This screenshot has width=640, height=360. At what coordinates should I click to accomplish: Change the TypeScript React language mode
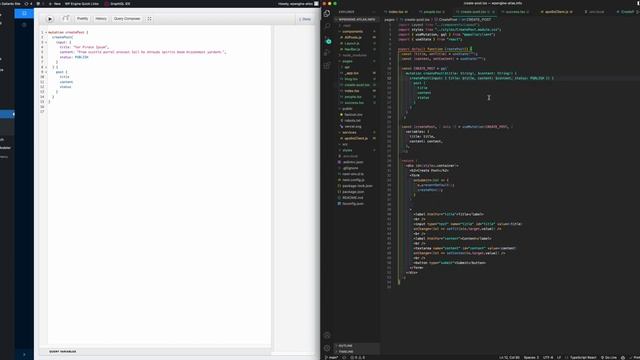click(x=583, y=358)
